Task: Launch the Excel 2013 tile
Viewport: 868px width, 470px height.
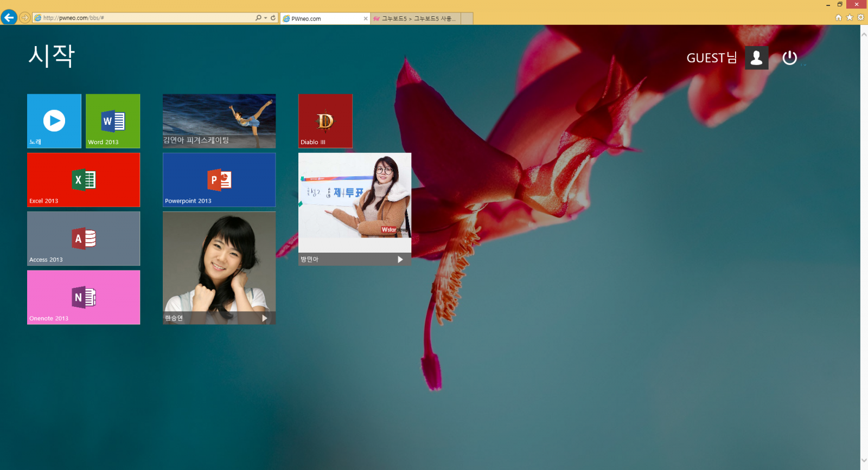Action: 84,179
